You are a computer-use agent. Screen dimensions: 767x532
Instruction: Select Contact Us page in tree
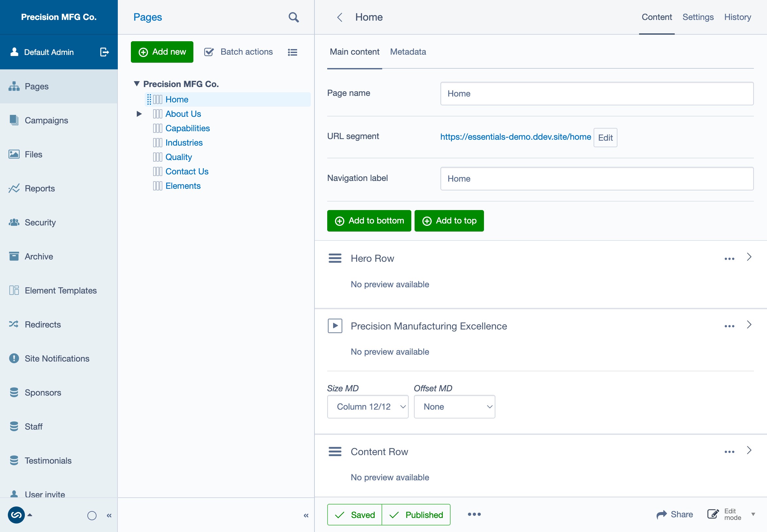(187, 171)
